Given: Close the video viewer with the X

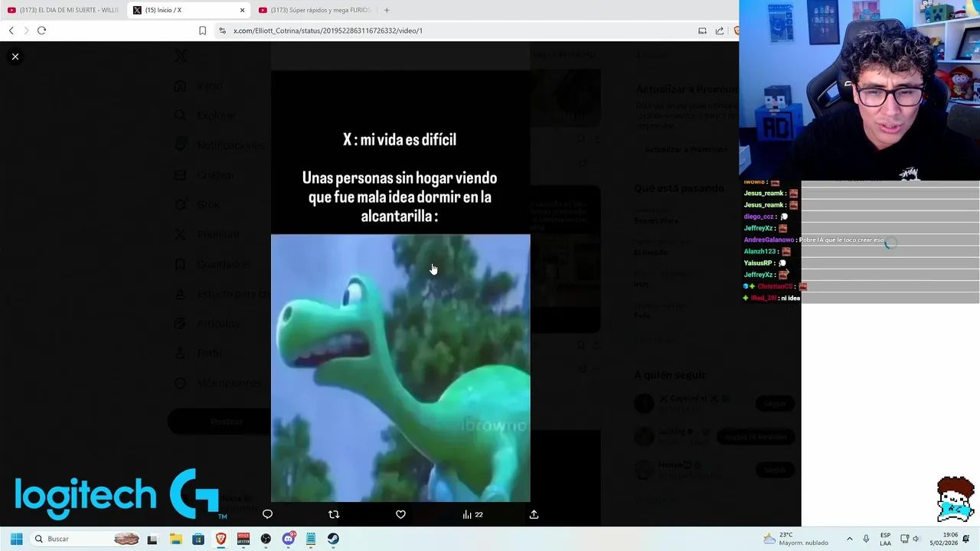Looking at the screenshot, I should click(x=15, y=57).
